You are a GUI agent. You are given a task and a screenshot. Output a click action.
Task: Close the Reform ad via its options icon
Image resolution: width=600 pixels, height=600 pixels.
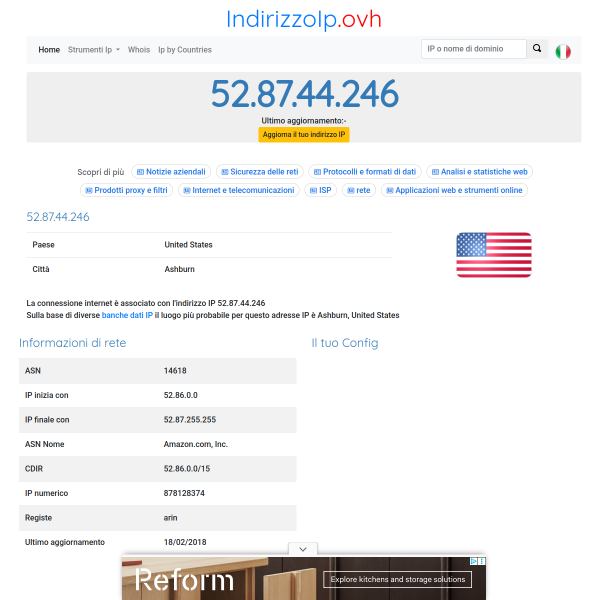pyautogui.click(x=482, y=561)
